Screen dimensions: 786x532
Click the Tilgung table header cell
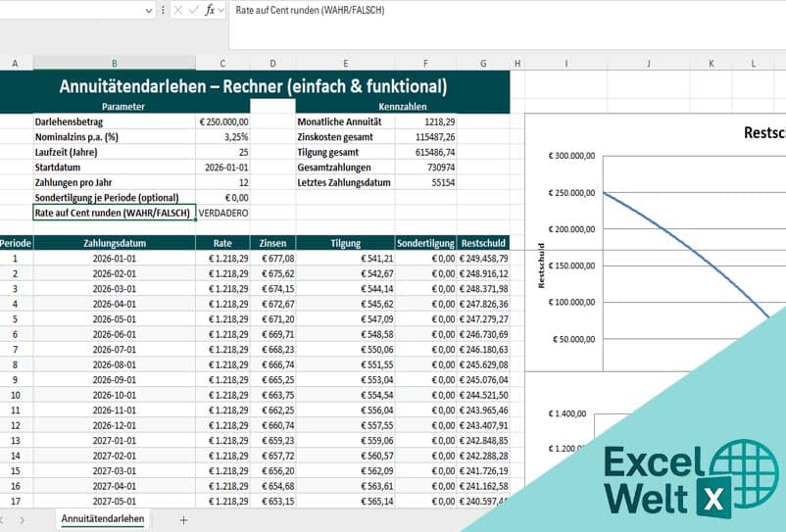pyautogui.click(x=345, y=243)
